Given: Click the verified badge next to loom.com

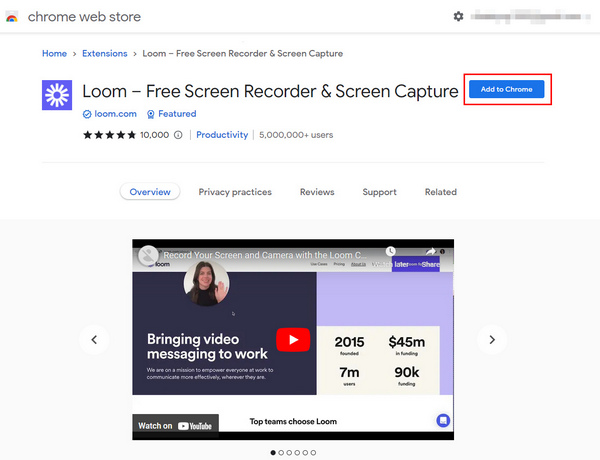Looking at the screenshot, I should (x=87, y=114).
